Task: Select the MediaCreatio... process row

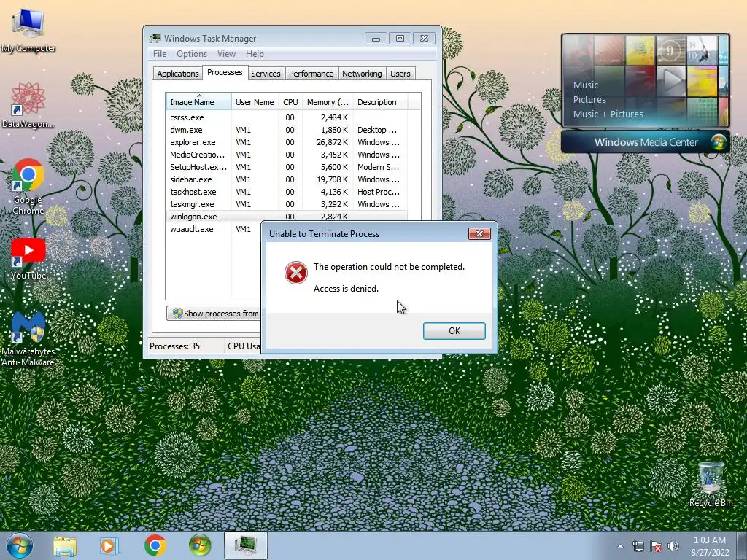Action: tap(287, 155)
